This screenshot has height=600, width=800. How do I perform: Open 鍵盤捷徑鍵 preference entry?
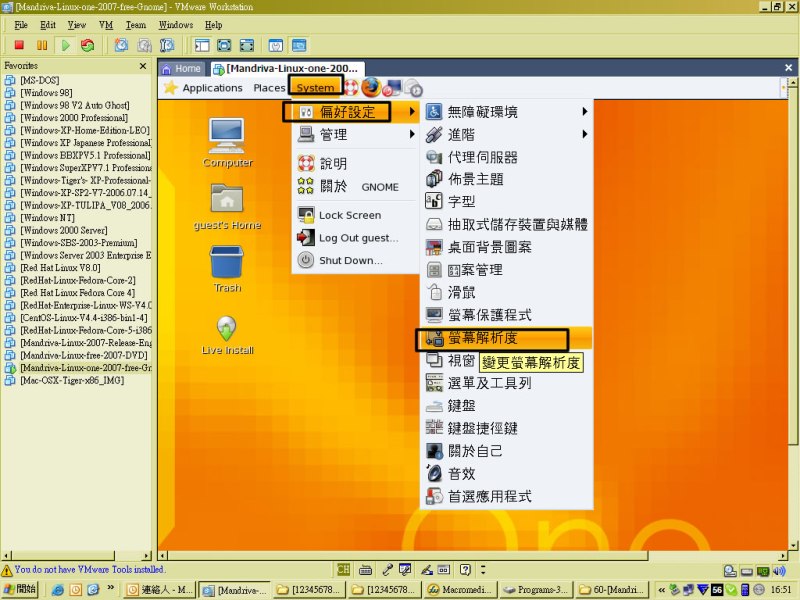click(506, 428)
